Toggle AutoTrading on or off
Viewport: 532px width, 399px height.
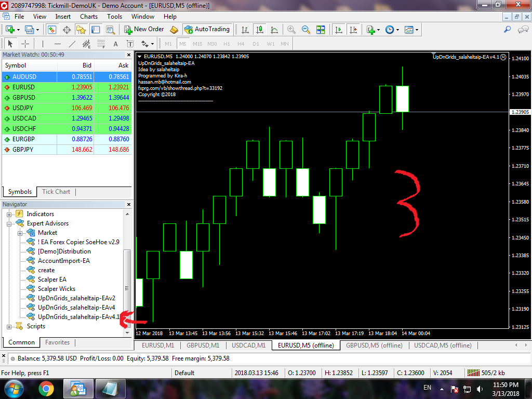coord(207,30)
